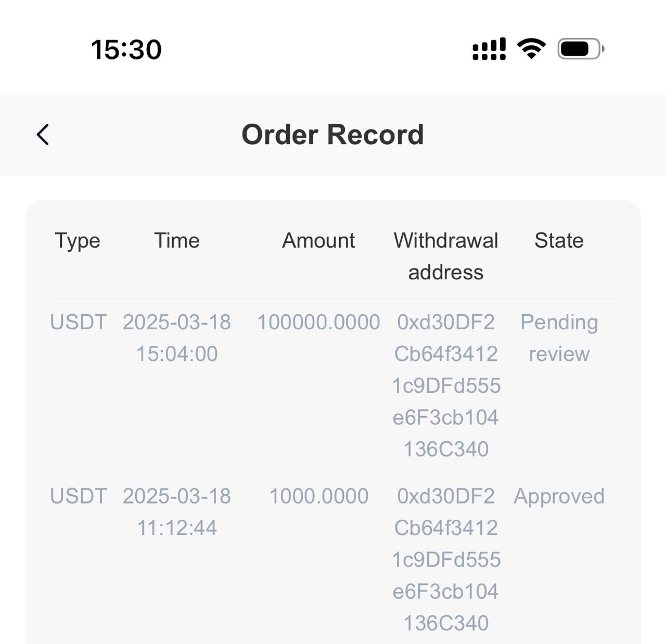Tap the 15:30 status bar clock
666x644 pixels.
click(x=126, y=49)
